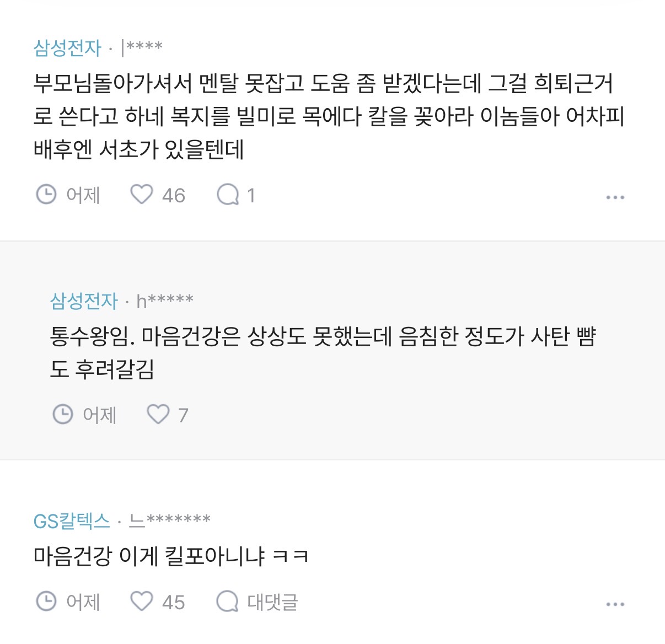The width and height of the screenshot is (665, 644).
Task: Click the 마음건강 이게 킬포아니냐 comment
Action: coord(171,556)
